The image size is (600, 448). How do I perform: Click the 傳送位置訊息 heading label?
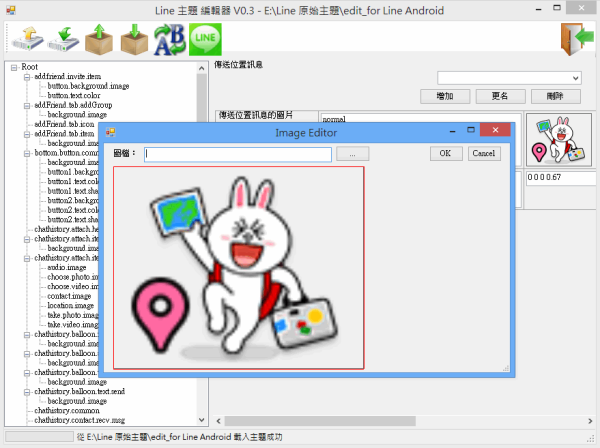238,65
